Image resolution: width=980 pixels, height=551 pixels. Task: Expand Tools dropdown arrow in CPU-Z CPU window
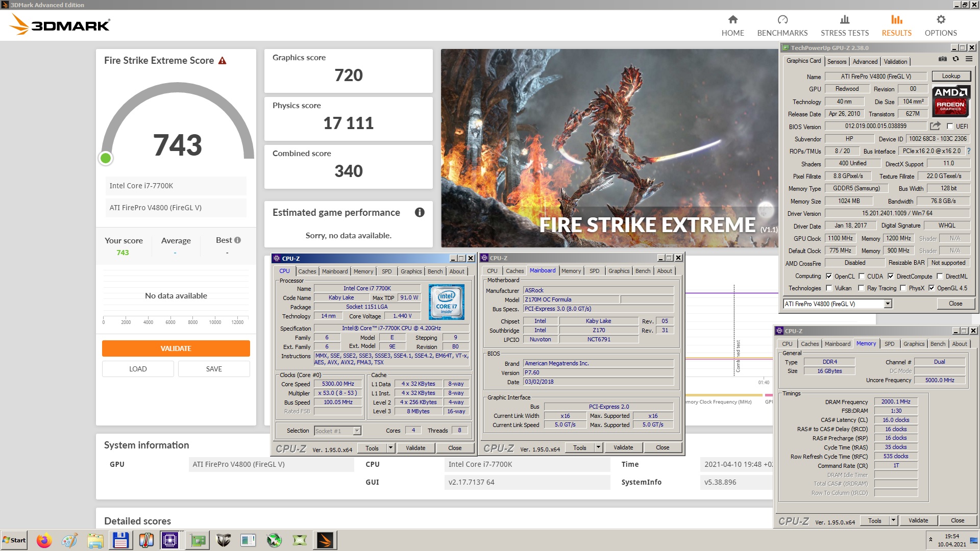tap(390, 448)
